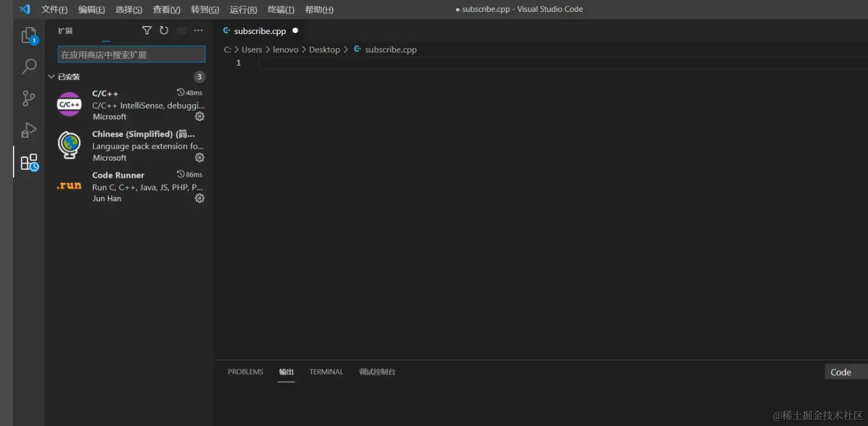Click the Desktop breadcrumb segment
The height and width of the screenshot is (426, 868).
point(325,50)
